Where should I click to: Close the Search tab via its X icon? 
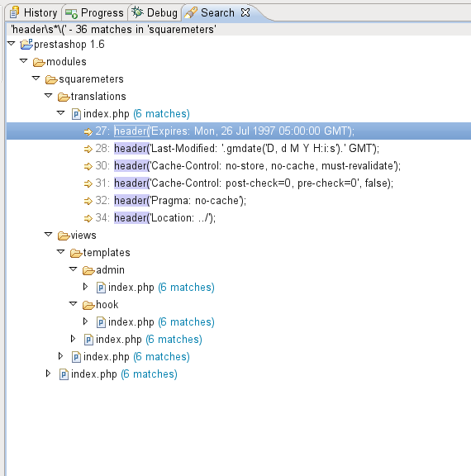tap(245, 12)
